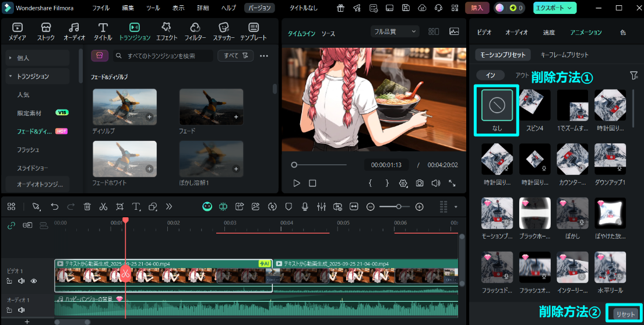Toggle the teal snapping icon in timeline toolbar
This screenshot has height=325, width=644.
coord(223,207)
